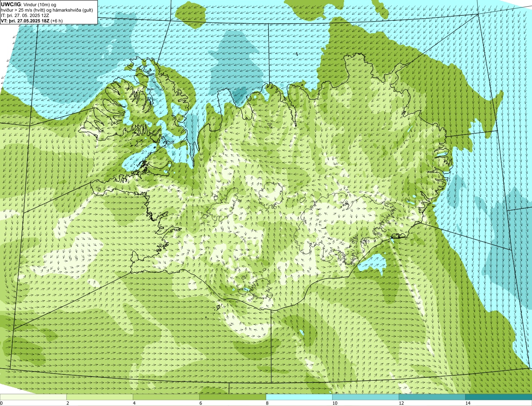
Task: Click the '0' label on the color scale
Action: click(x=1, y=403)
